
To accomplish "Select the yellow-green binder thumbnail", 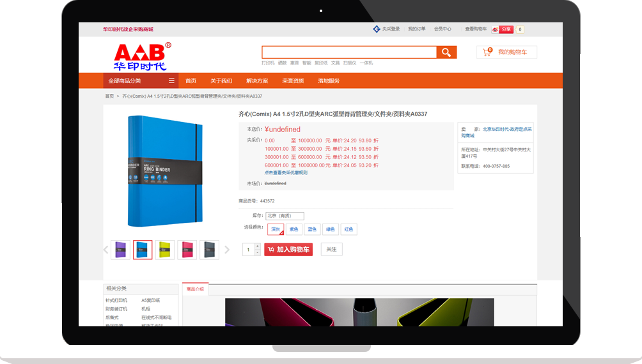I will click(165, 250).
